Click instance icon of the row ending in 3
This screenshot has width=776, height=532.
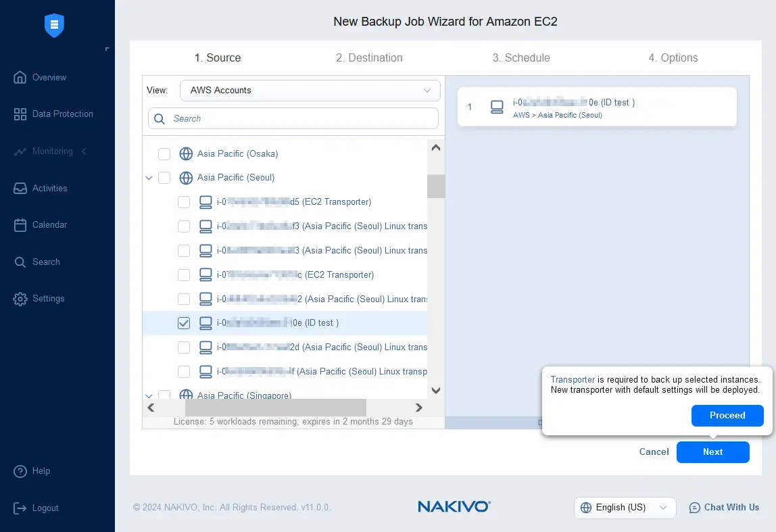pyautogui.click(x=205, y=250)
